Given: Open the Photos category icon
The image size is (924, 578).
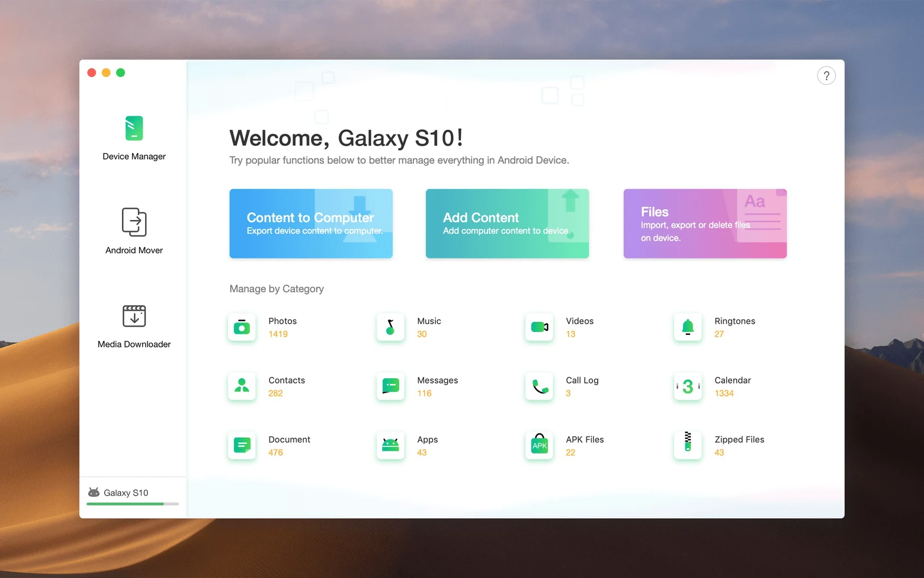Looking at the screenshot, I should pos(242,327).
